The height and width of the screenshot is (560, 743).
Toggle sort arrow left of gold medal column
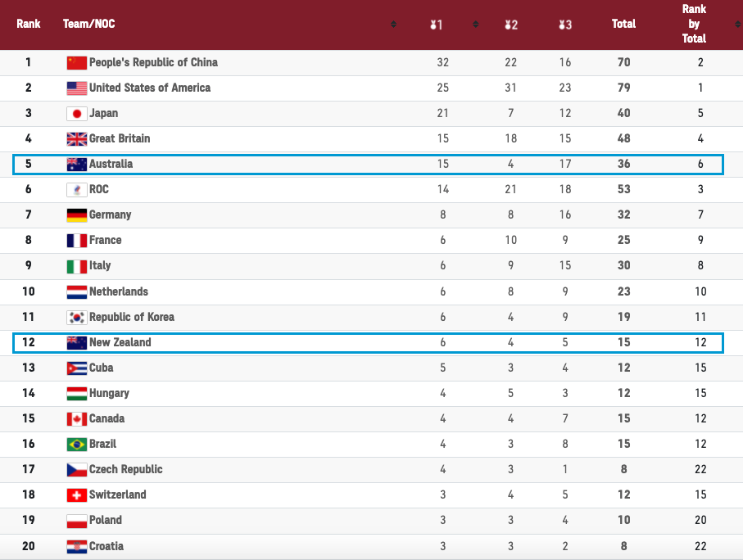click(x=394, y=25)
